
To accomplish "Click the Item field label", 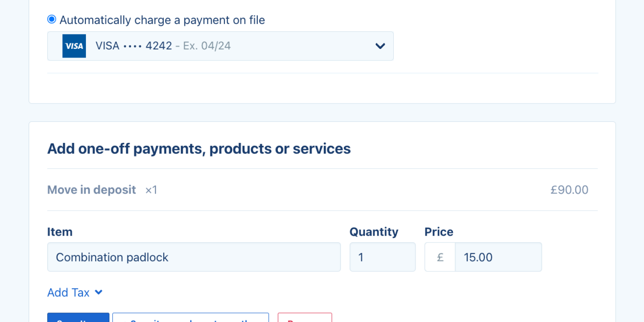I will pyautogui.click(x=60, y=232).
